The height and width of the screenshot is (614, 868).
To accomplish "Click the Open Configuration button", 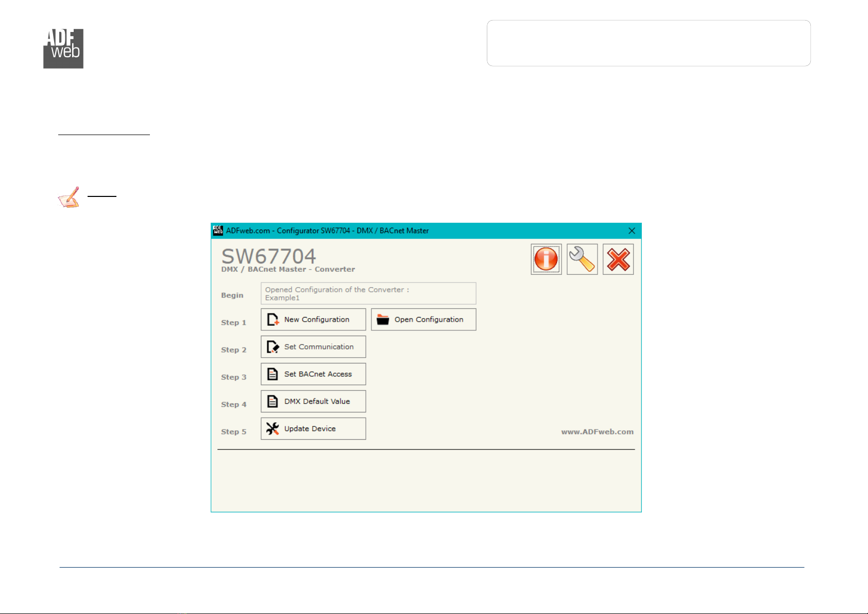I will [x=423, y=320].
